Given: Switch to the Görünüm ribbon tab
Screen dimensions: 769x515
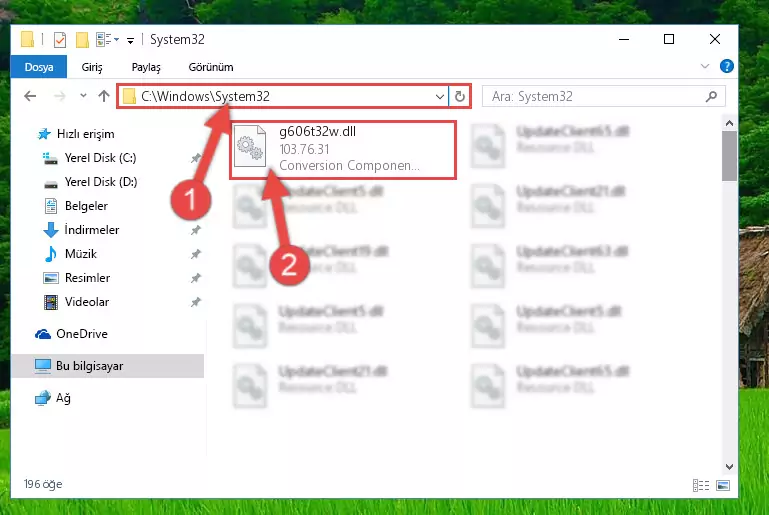Looking at the screenshot, I should point(211,67).
